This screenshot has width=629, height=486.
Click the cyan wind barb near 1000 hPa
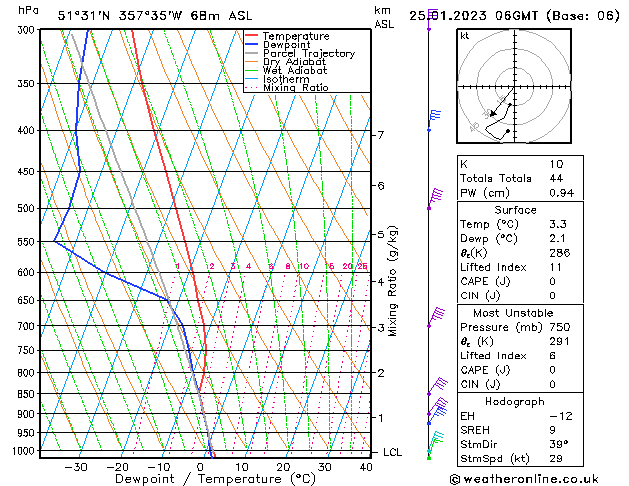pyautogui.click(x=436, y=442)
